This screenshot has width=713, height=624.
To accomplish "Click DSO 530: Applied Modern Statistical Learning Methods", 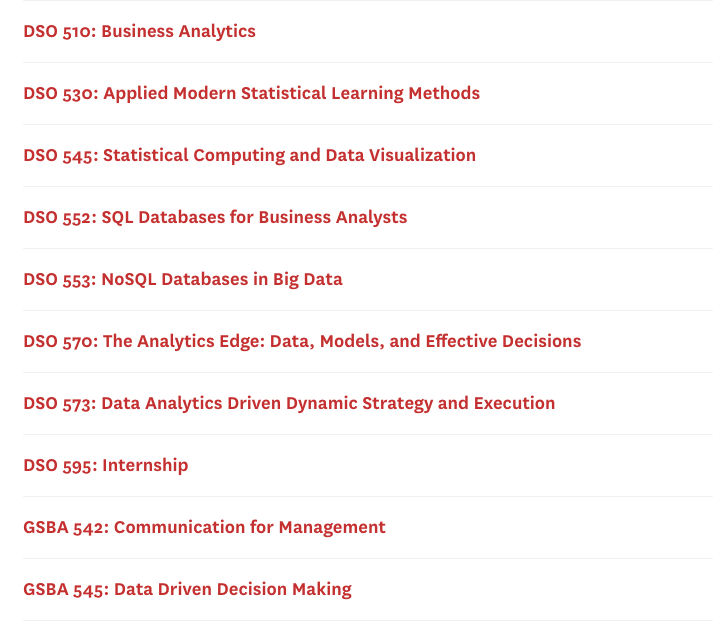I will click(x=251, y=93).
